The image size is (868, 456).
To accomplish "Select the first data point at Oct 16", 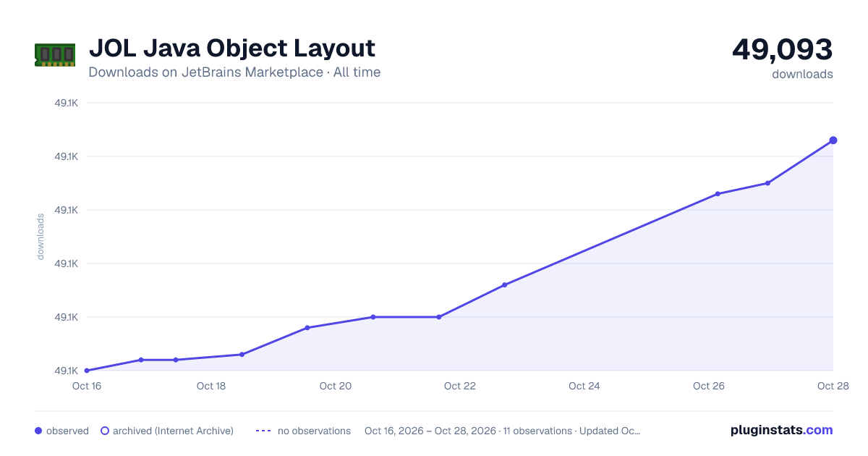I will (87, 371).
